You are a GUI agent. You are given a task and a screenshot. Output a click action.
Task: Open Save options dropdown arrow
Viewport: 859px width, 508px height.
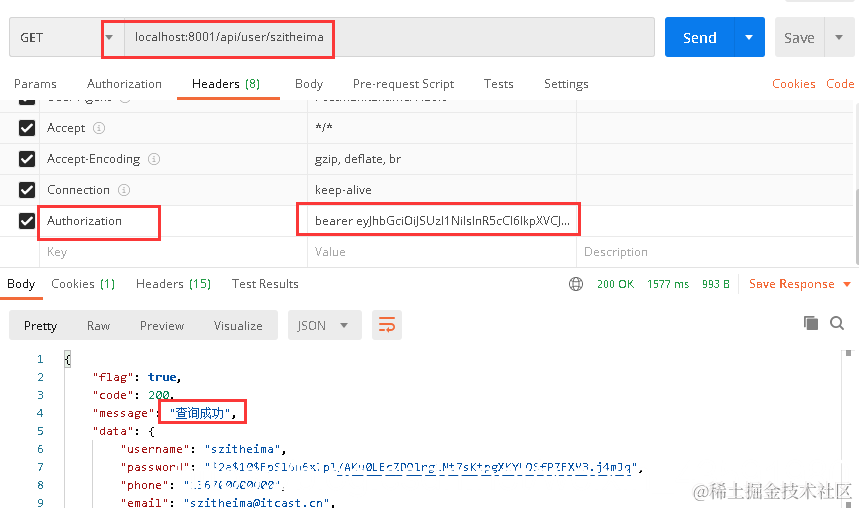click(839, 37)
